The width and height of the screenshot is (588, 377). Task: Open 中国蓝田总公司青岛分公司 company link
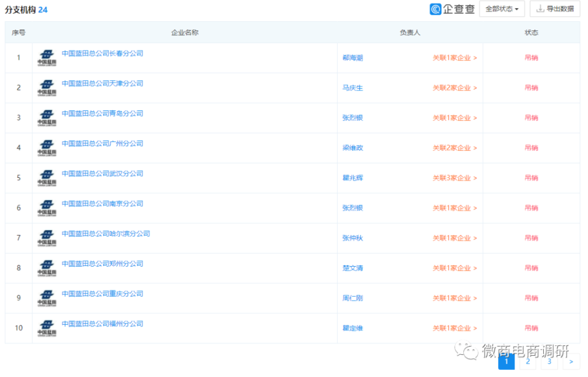[x=102, y=113]
